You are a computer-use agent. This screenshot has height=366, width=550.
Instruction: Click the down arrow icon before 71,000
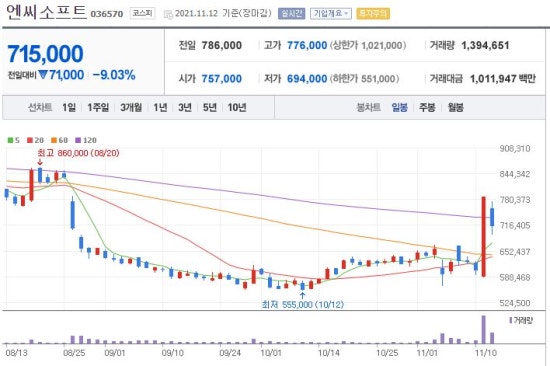pyautogui.click(x=43, y=74)
